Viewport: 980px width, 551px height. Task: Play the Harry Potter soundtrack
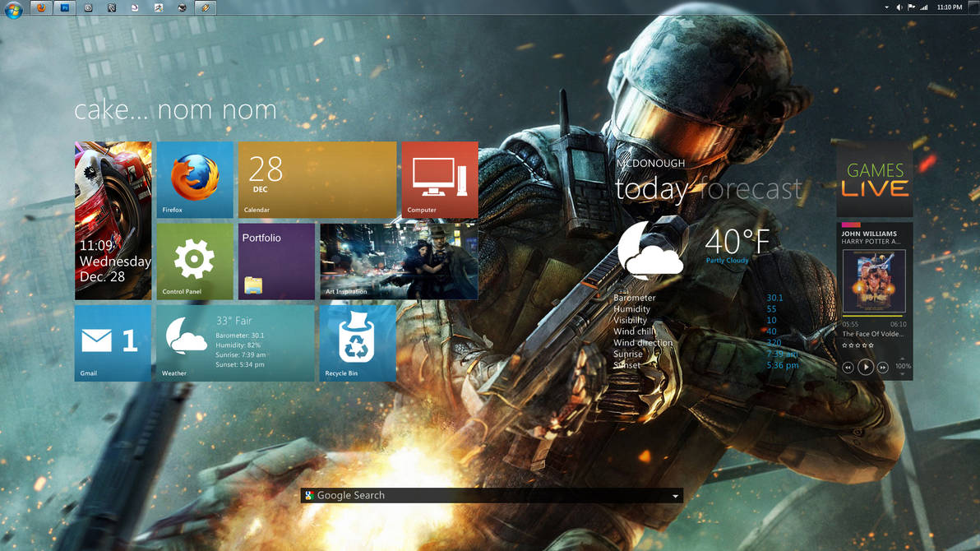867,367
